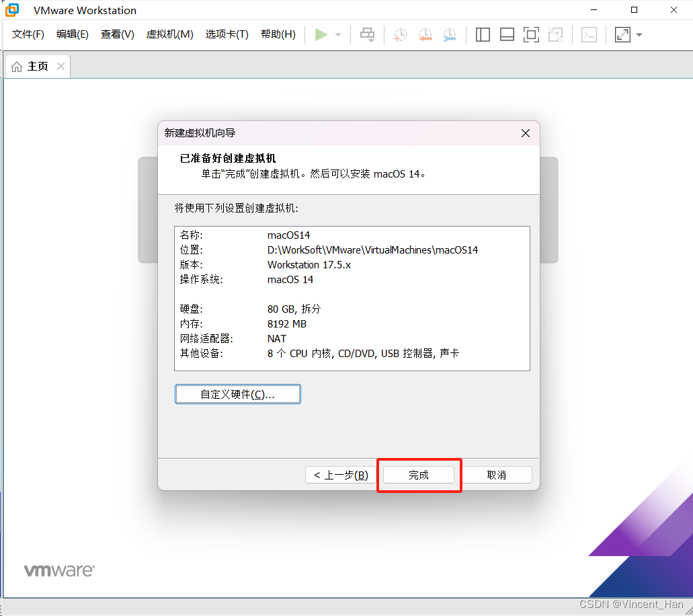Open the 编辑(E) menu
693x616 pixels.
click(73, 34)
